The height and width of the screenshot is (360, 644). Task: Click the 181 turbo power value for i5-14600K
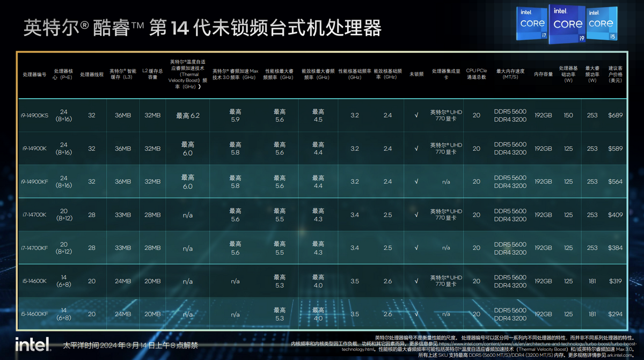click(x=592, y=281)
